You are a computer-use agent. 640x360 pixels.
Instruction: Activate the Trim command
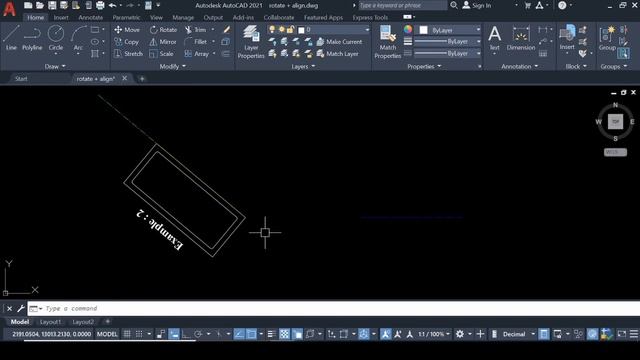pos(196,30)
